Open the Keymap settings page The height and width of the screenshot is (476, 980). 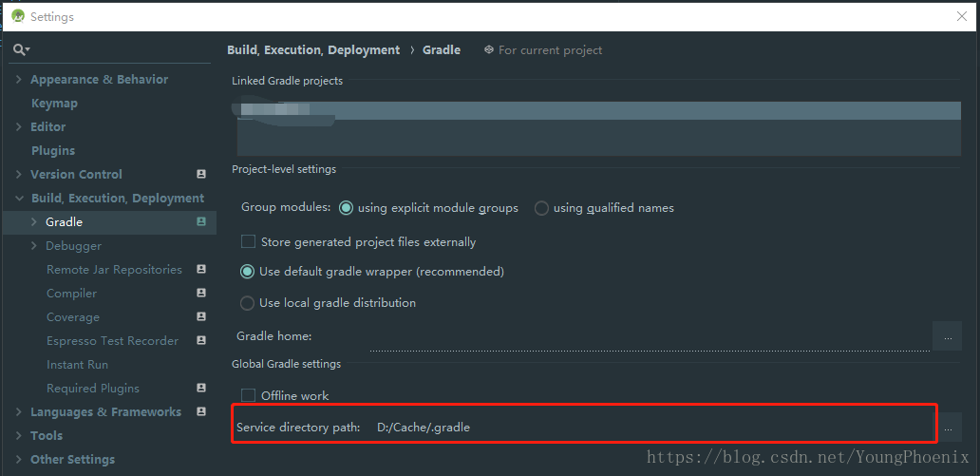coord(54,104)
